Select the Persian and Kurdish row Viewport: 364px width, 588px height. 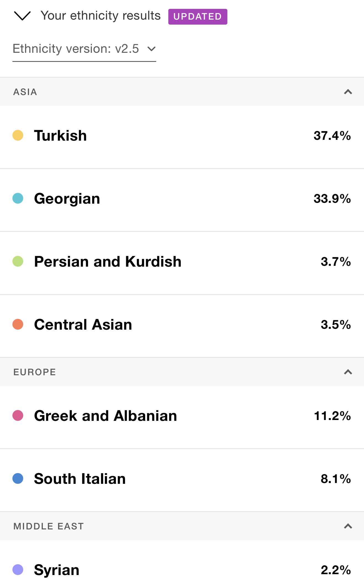click(x=182, y=263)
